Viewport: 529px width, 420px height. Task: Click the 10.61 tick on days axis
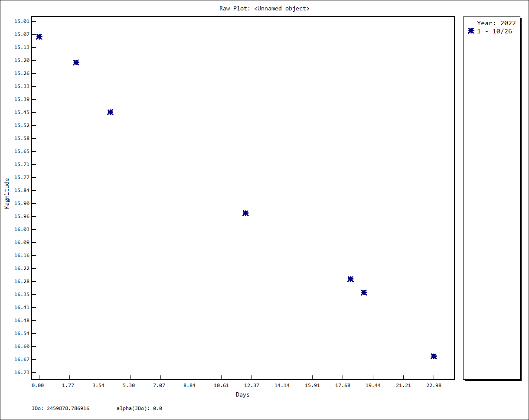[221, 385]
